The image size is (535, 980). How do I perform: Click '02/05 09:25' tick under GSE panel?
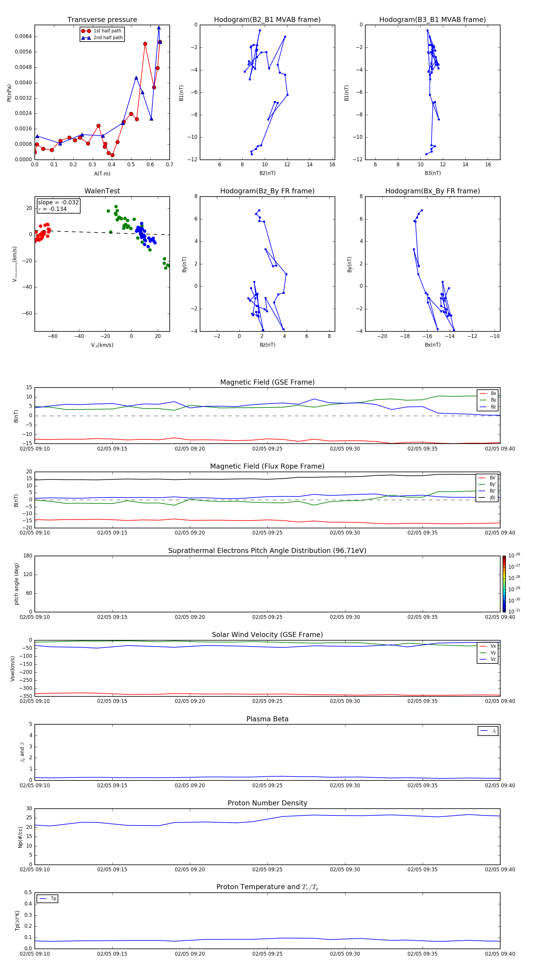click(267, 449)
